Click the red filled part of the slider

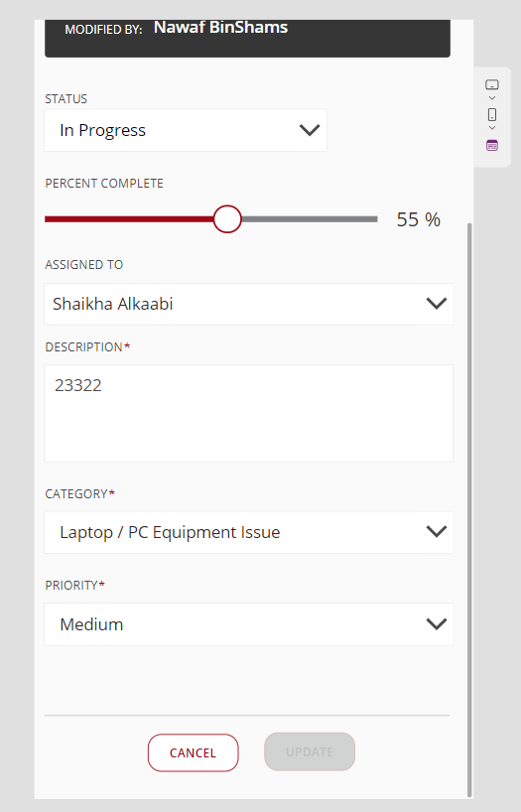coord(129,219)
